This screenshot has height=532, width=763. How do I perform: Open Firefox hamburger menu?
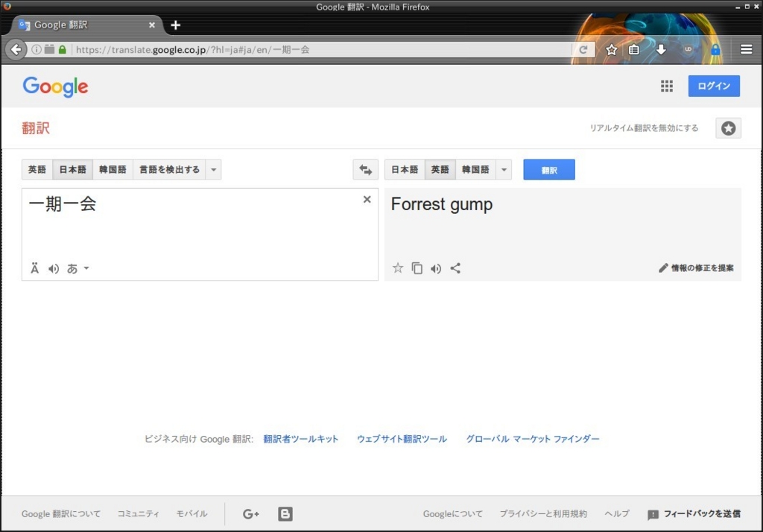[x=747, y=49]
